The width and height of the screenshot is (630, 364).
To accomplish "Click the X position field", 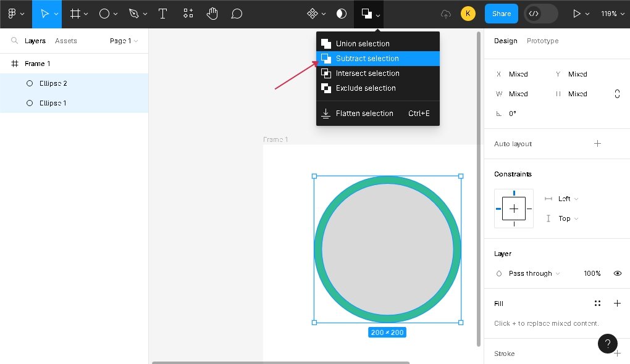I will point(518,74).
